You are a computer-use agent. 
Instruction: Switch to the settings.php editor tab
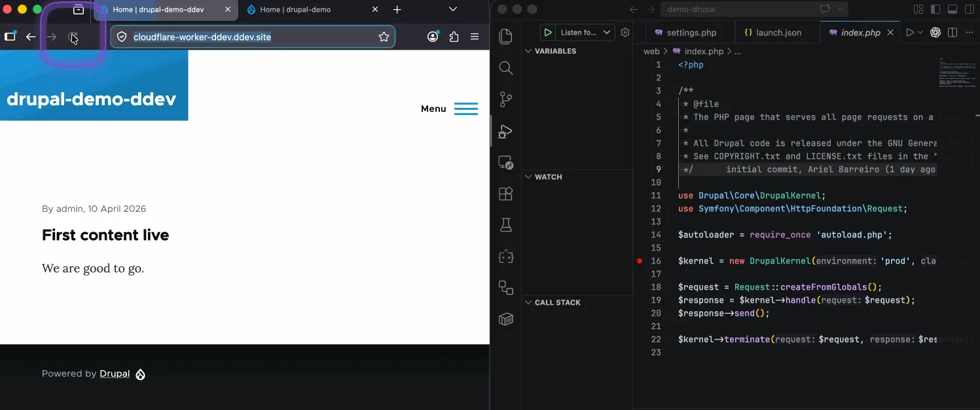coord(691,33)
